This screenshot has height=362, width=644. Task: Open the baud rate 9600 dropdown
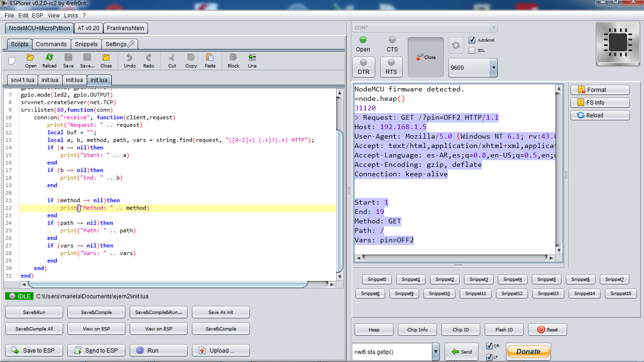494,67
